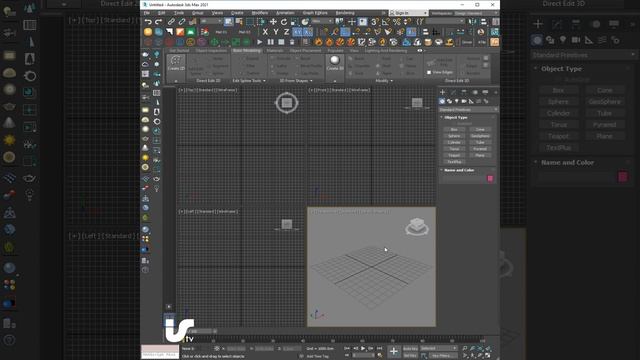Click the Y axis constraint icon
640x360 pixels.
click(x=276, y=32)
